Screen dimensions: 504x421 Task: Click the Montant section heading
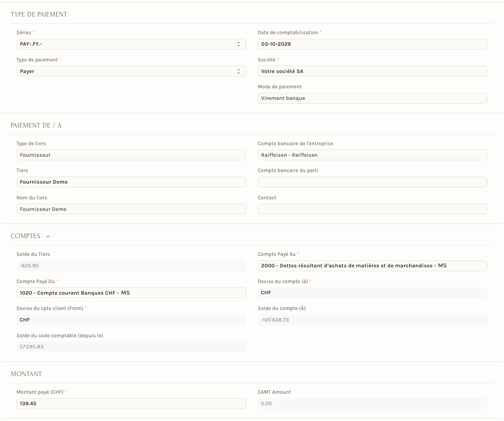point(26,374)
